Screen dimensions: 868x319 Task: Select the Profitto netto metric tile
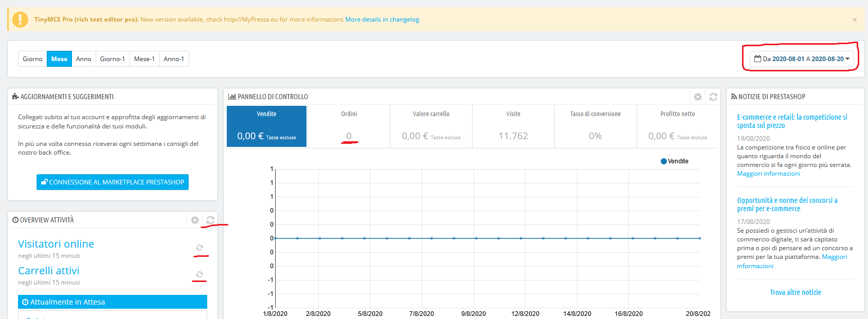pos(677,126)
